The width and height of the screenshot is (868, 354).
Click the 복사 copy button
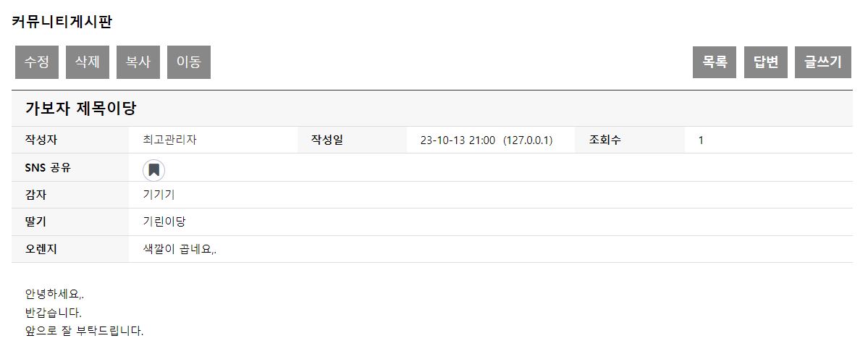(x=138, y=62)
